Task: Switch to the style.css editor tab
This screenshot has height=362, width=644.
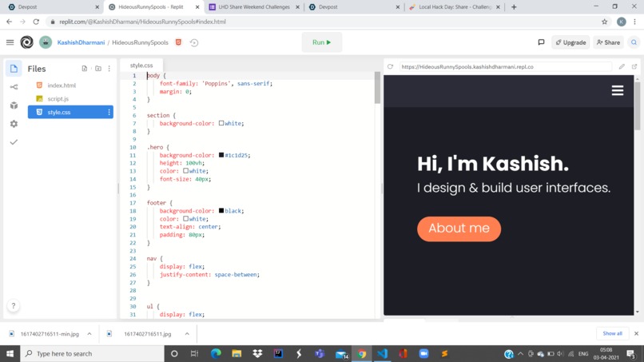Action: (141, 66)
